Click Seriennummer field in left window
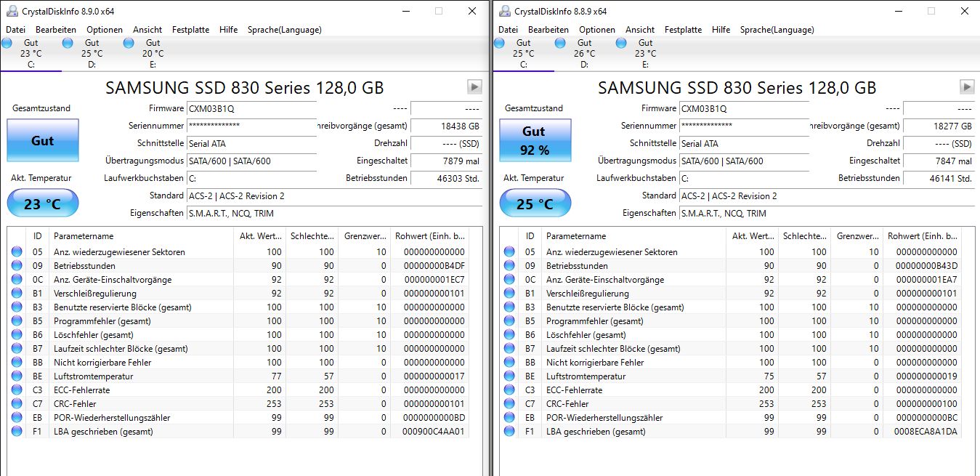 (x=252, y=126)
